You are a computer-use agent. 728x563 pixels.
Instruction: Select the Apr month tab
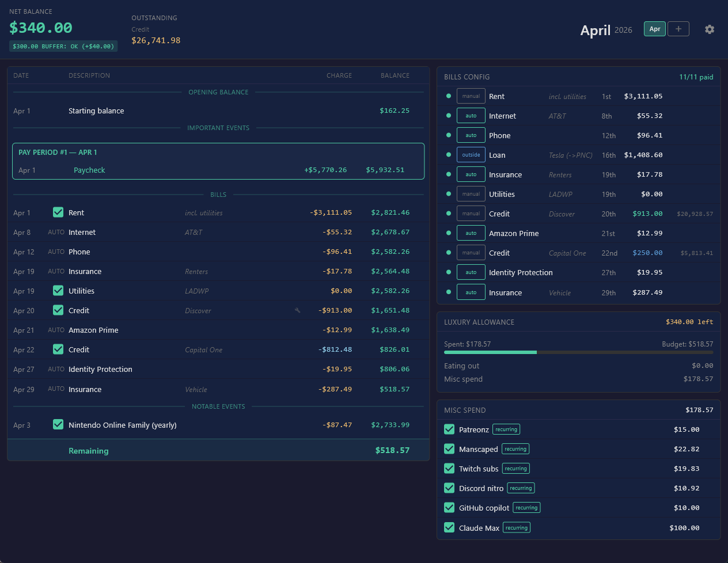coord(655,29)
